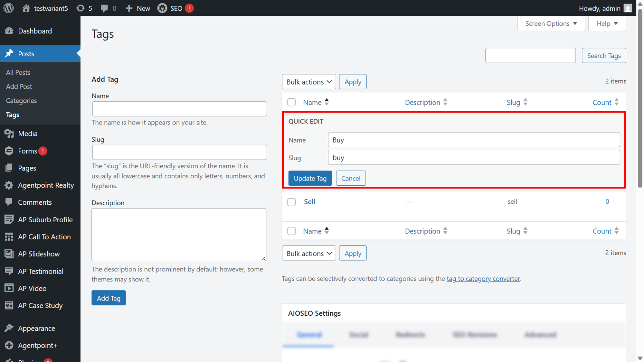This screenshot has width=644, height=362.
Task: Open the WordPress logo menu
Action: tap(9, 8)
